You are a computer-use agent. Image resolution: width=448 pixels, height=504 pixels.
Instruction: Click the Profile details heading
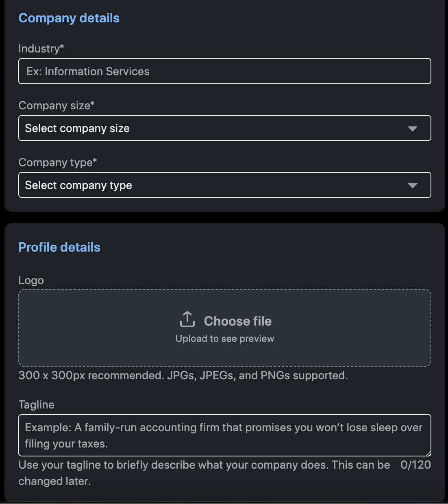pyautogui.click(x=59, y=247)
